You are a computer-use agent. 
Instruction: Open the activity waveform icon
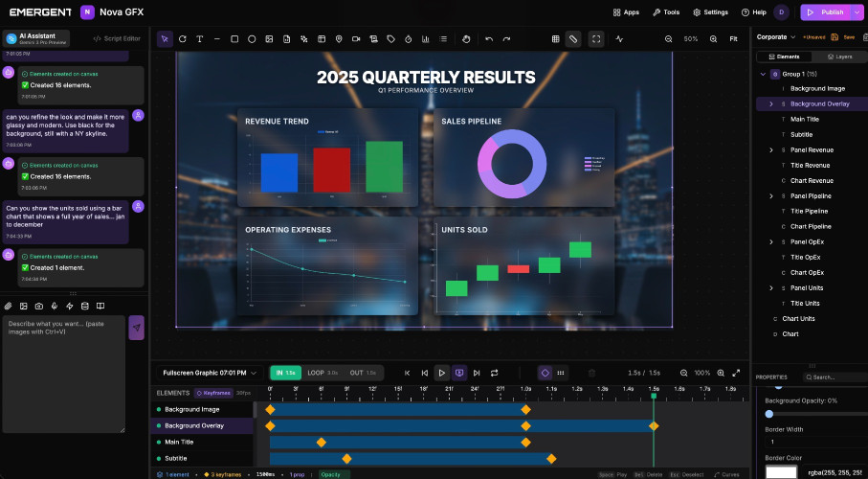(619, 39)
